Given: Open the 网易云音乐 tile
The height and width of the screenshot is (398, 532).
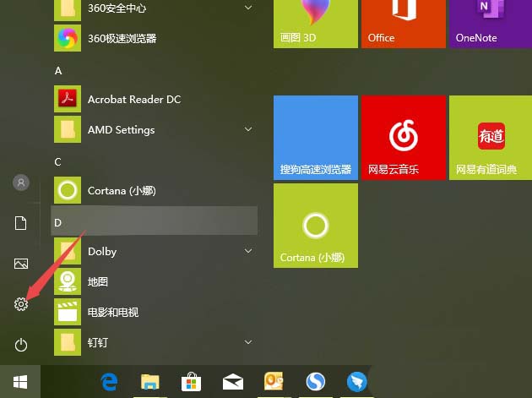Looking at the screenshot, I should pyautogui.click(x=403, y=137).
